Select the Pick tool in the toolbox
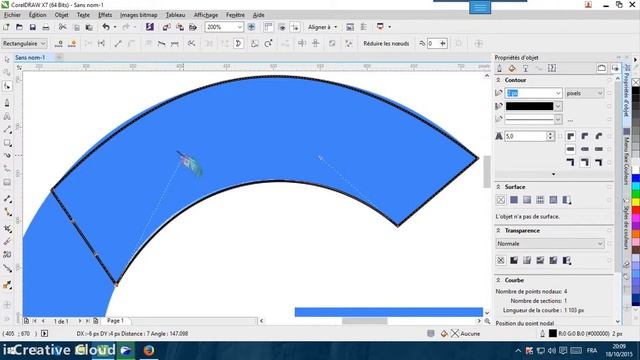This screenshot has width=640, height=360. point(7,60)
